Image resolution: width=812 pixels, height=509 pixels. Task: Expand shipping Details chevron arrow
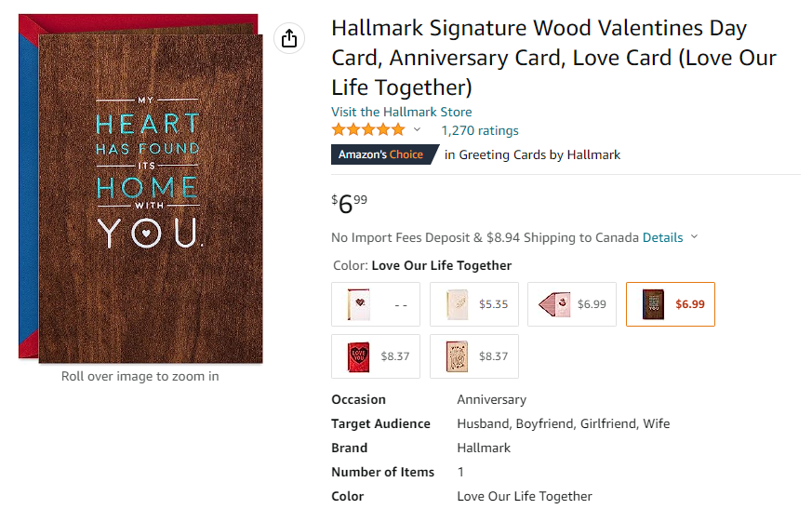pyautogui.click(x=695, y=237)
